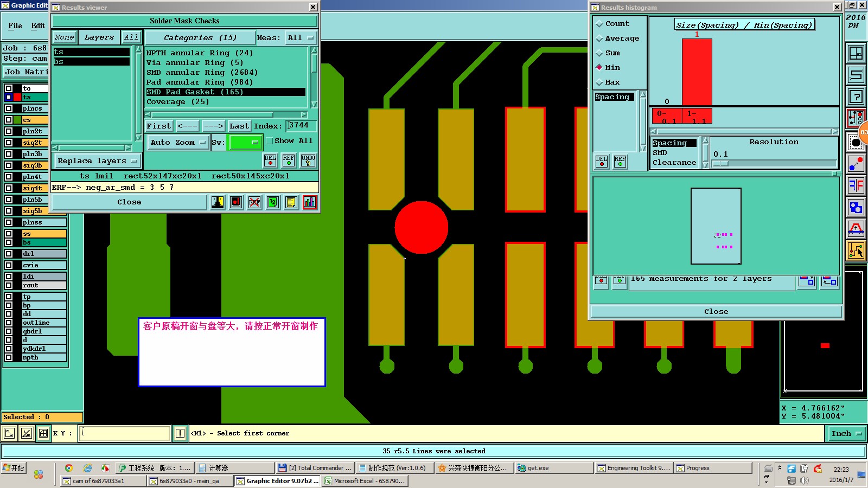
Task: Click the First navigation button
Action: pyautogui.click(x=159, y=126)
